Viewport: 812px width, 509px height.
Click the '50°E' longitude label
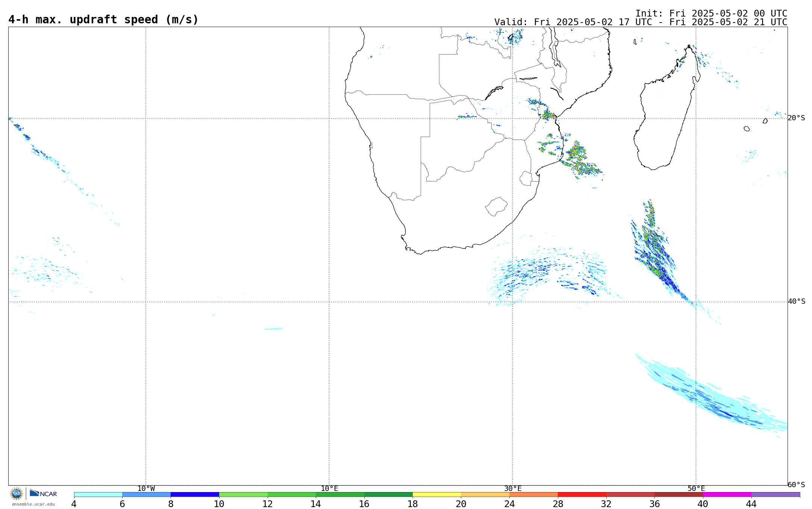tap(696, 489)
